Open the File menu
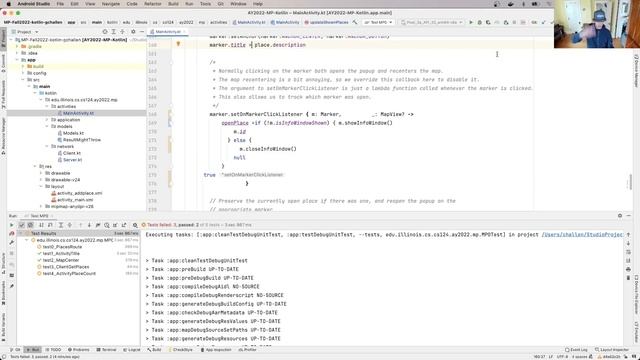640x360 pixels. 60,4
